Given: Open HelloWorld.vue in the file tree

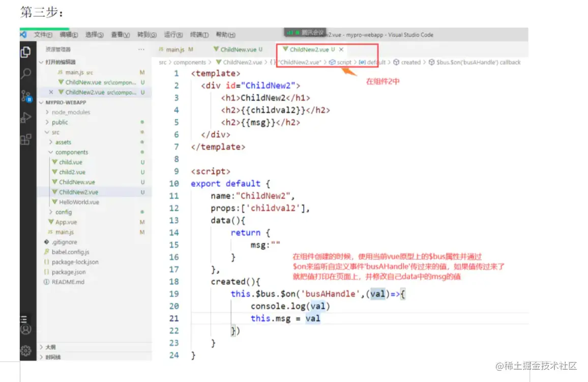Looking at the screenshot, I should pos(79,202).
